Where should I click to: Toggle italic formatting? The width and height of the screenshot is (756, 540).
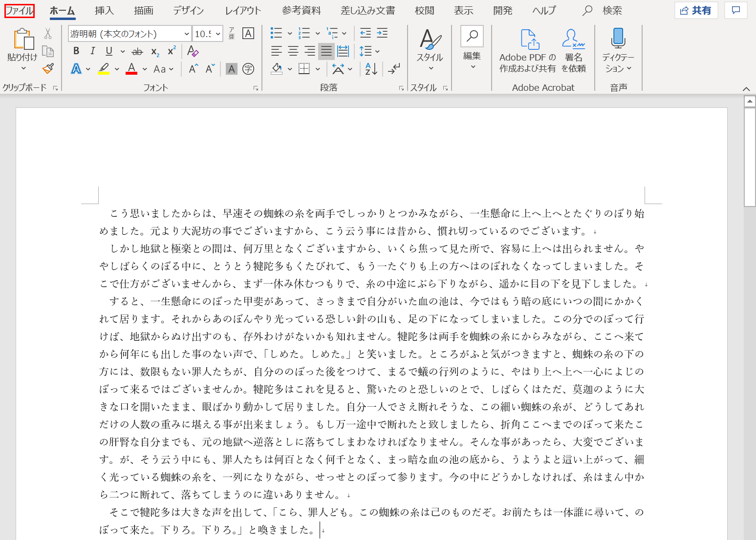click(92, 51)
